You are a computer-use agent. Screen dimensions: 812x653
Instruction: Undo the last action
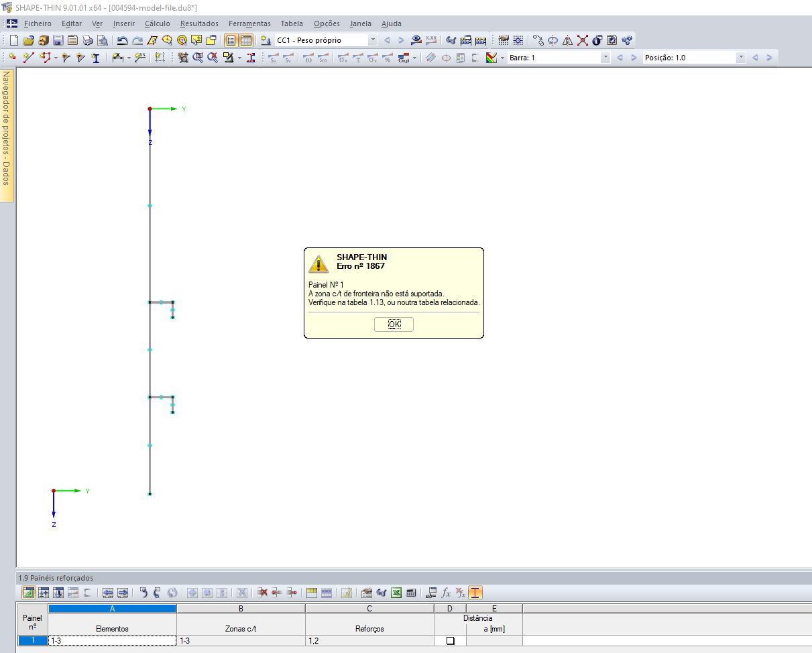(x=123, y=40)
